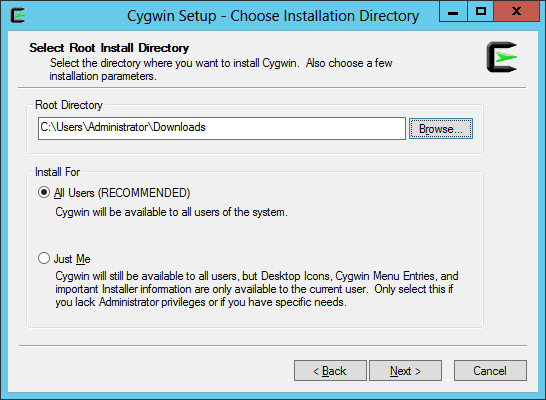This screenshot has height=400, width=546.
Task: Open the Browse... folder picker
Action: click(x=441, y=129)
